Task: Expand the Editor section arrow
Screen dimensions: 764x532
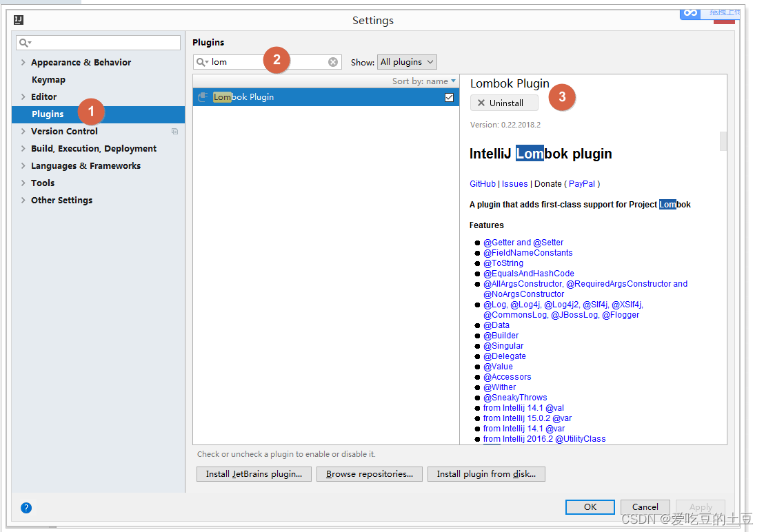Action: (23, 97)
